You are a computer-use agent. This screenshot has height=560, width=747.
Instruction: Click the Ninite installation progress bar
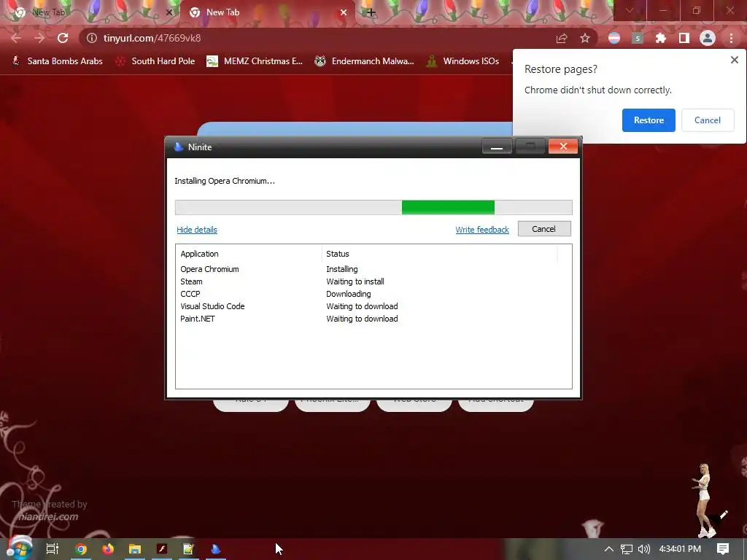(x=373, y=207)
